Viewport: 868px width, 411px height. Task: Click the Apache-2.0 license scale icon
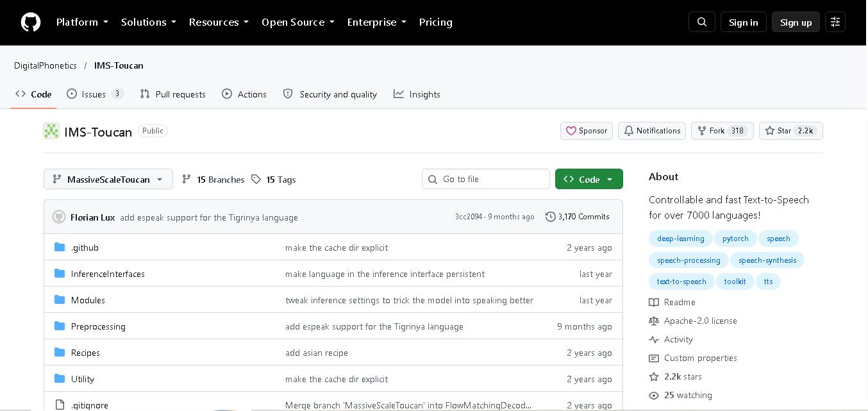point(654,321)
